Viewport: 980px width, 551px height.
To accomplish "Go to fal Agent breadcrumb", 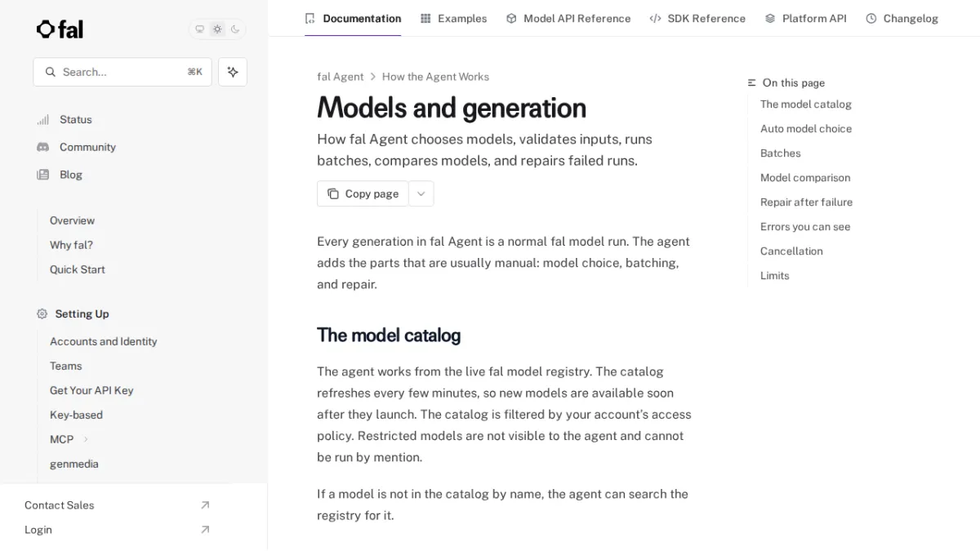I will coord(340,77).
